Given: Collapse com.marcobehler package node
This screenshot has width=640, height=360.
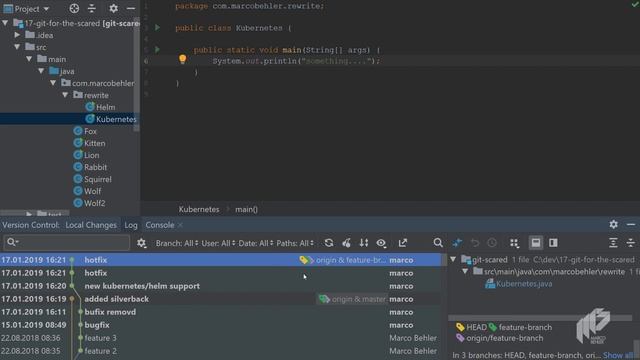Looking at the screenshot, I should 53,83.
